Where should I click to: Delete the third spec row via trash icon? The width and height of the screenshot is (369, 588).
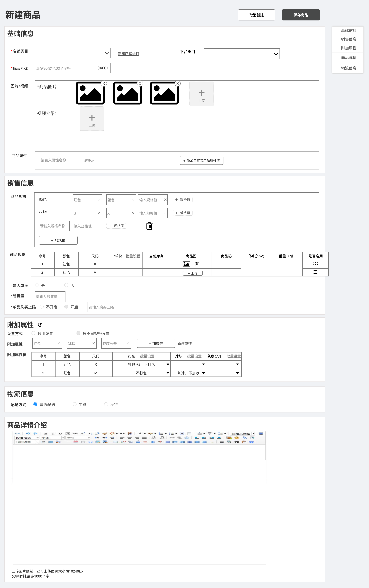click(149, 226)
